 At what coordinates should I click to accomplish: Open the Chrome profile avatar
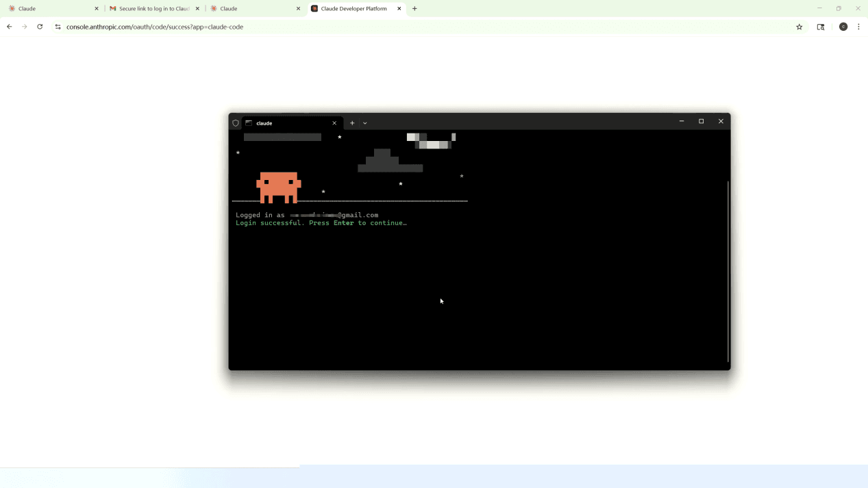pyautogui.click(x=843, y=27)
